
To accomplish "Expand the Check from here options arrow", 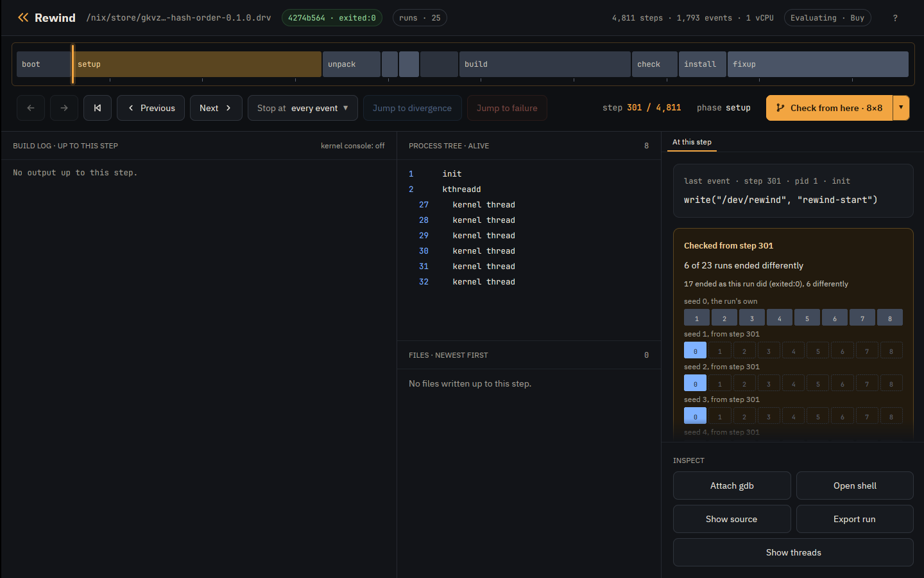I will click(x=901, y=108).
